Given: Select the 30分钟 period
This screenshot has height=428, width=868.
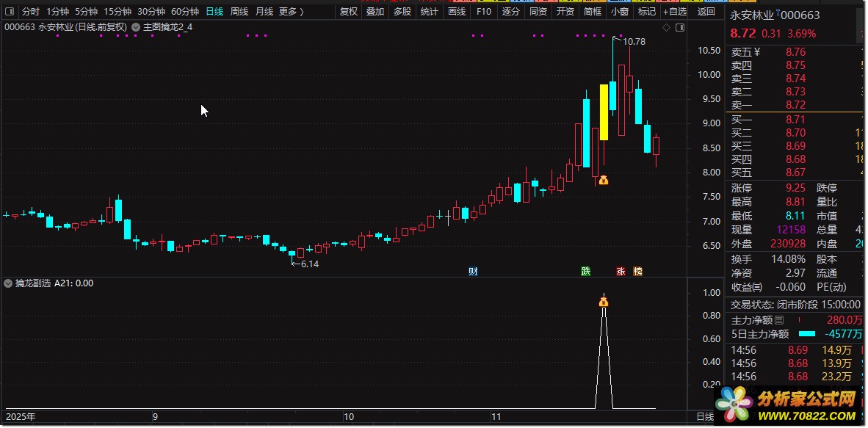Looking at the screenshot, I should tap(151, 12).
